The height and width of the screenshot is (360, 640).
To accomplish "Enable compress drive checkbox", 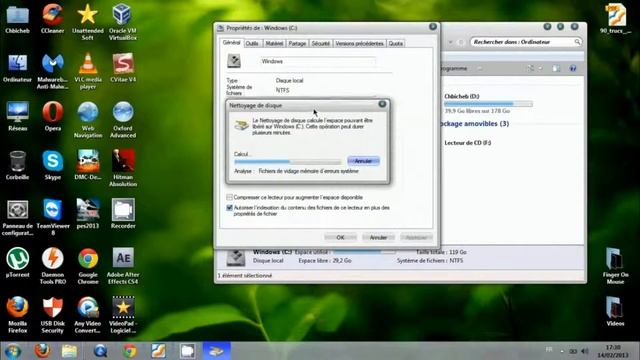I will [229, 197].
